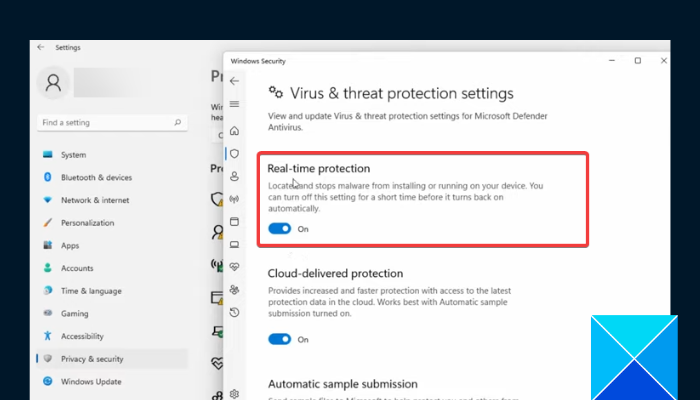The height and width of the screenshot is (400, 700).
Task: Click the Find a setting search box
Action: (108, 122)
